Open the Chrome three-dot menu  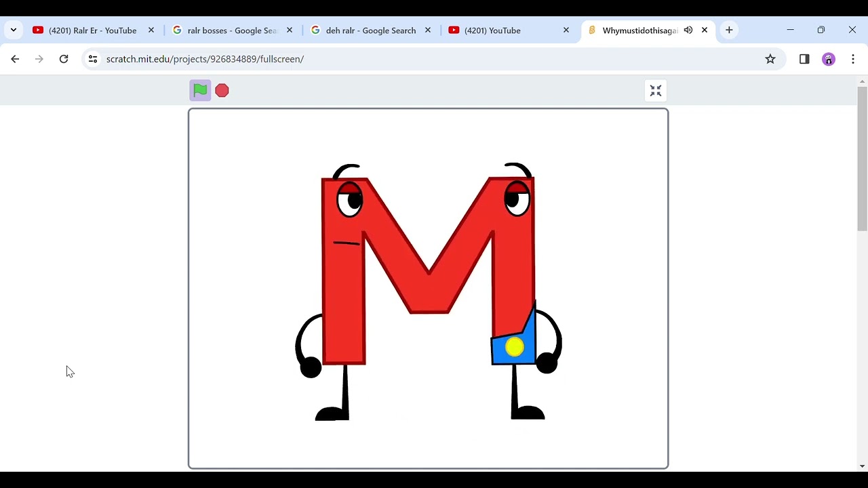tap(853, 59)
